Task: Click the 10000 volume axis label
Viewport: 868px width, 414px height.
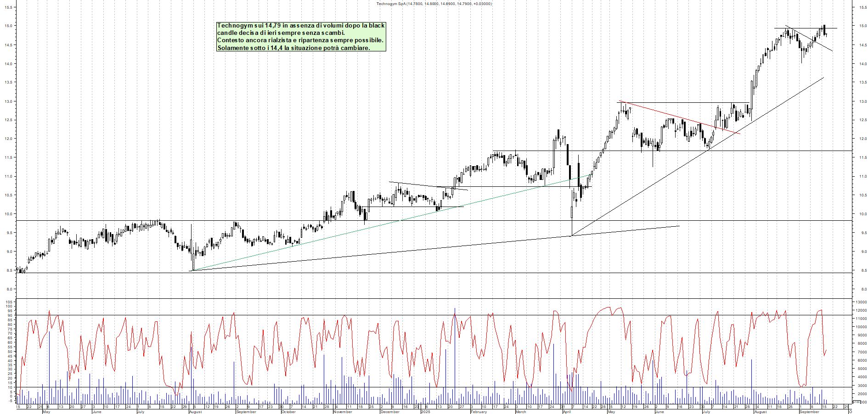Action: pos(861,327)
